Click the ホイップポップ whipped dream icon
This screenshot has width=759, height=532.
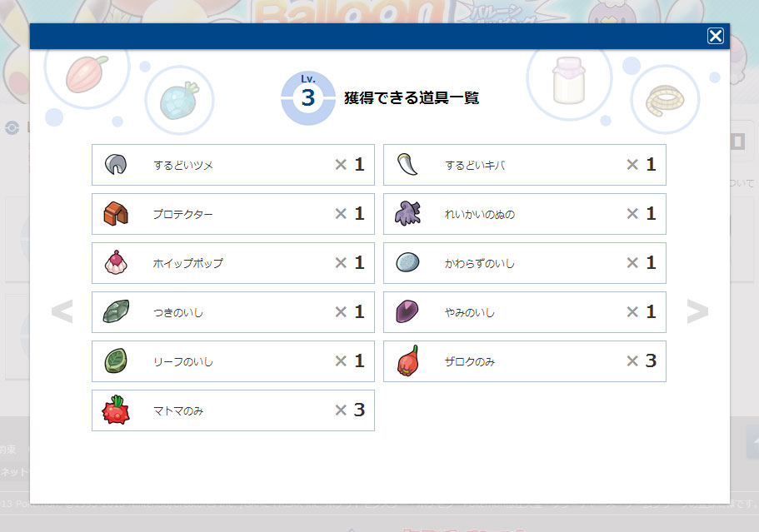pyautogui.click(x=116, y=262)
